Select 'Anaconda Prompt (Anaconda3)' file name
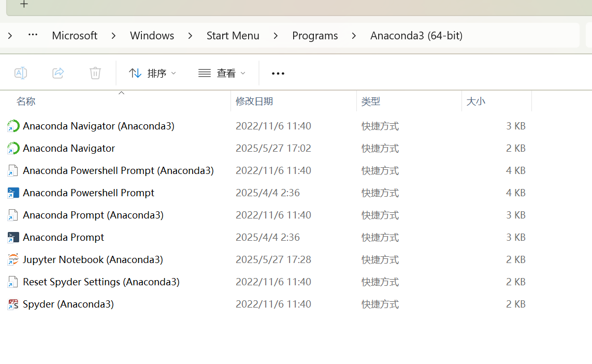Viewport: 592px width, 364px height. point(93,215)
